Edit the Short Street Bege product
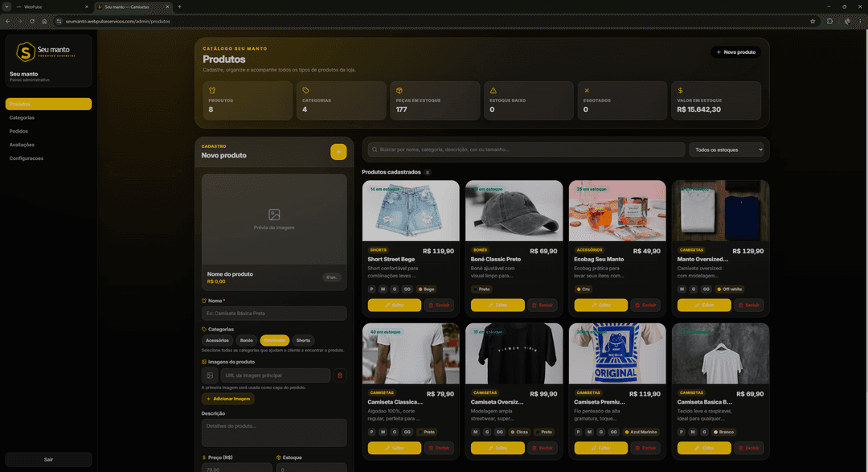The width and height of the screenshot is (868, 472). tap(394, 306)
